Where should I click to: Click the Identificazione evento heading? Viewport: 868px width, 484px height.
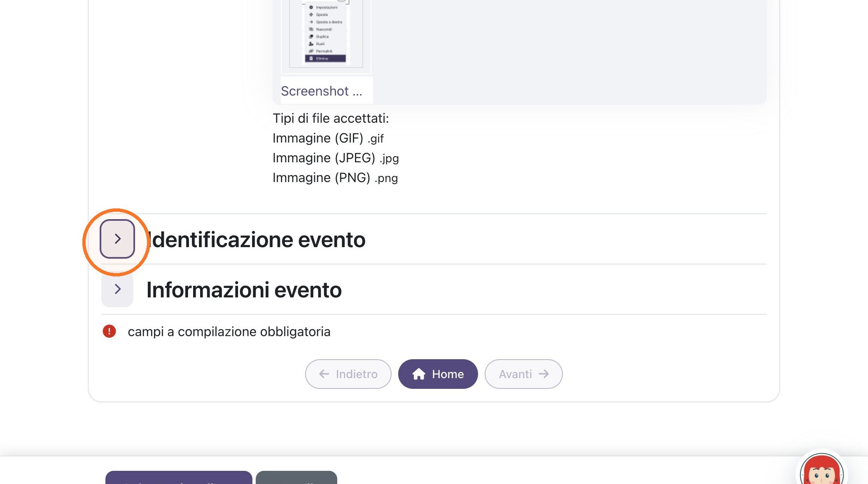click(256, 240)
